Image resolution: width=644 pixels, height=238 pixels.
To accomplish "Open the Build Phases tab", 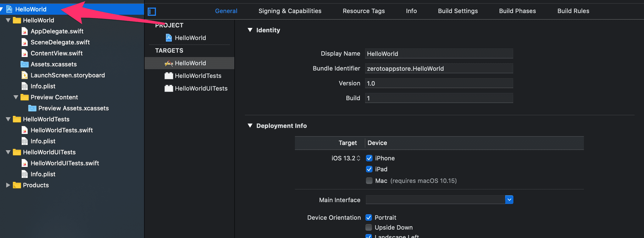I will coord(518,11).
